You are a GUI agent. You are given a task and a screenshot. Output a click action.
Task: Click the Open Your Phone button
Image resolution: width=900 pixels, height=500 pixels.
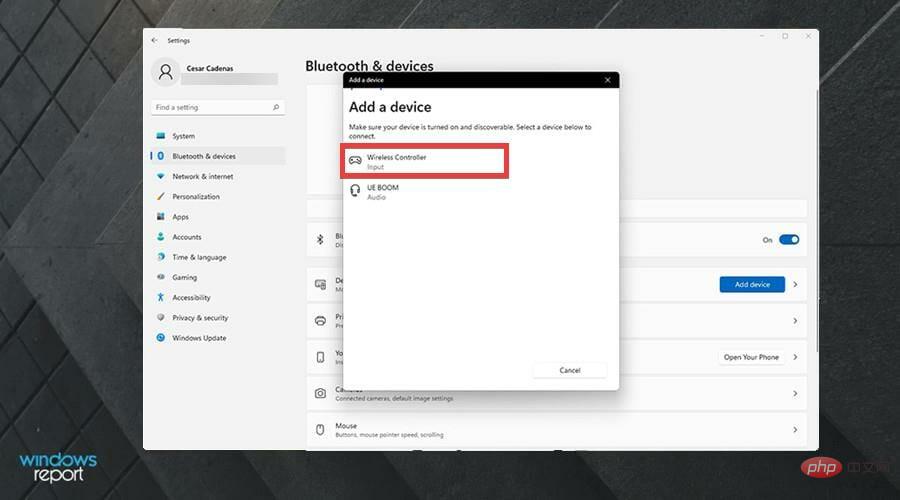tap(752, 357)
